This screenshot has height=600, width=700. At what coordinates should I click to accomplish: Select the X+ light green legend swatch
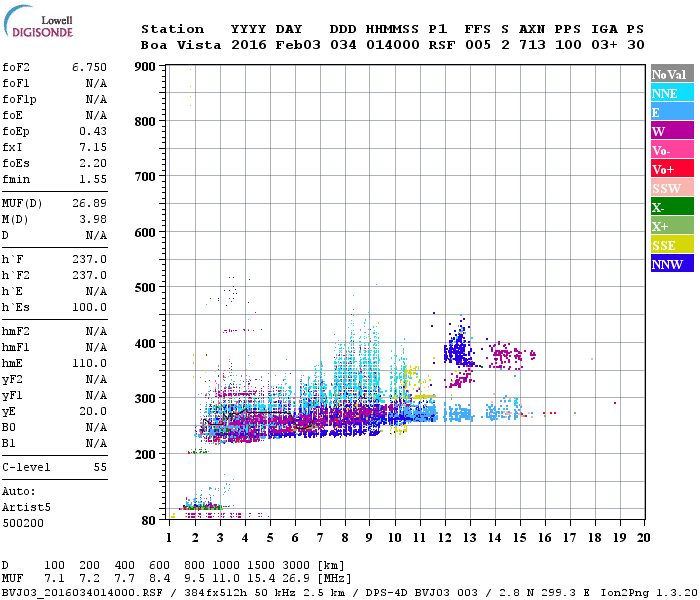coord(672,225)
